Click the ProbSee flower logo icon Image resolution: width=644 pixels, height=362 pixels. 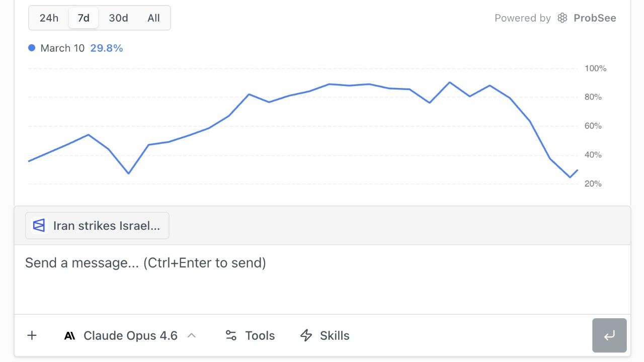click(562, 18)
